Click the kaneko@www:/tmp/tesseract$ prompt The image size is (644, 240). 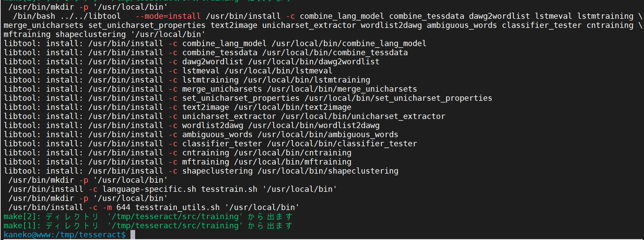(x=65, y=235)
